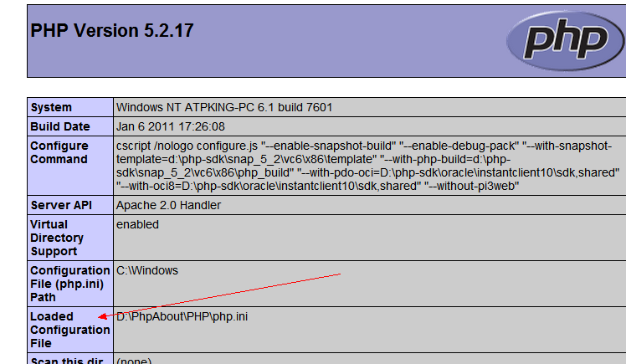
Task: Click the C:\Windows path value
Action: click(147, 270)
